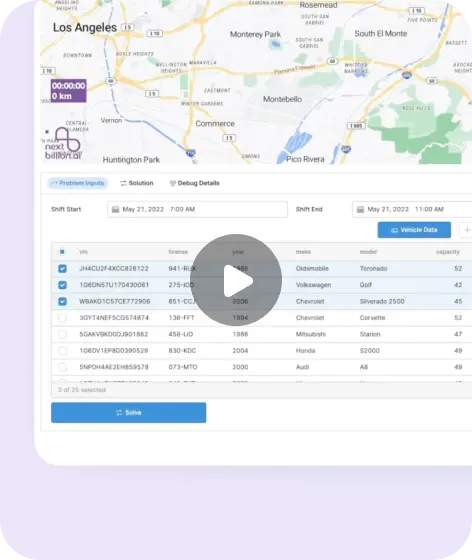
Task: Click the purple timer and distance badge
Action: (68, 91)
